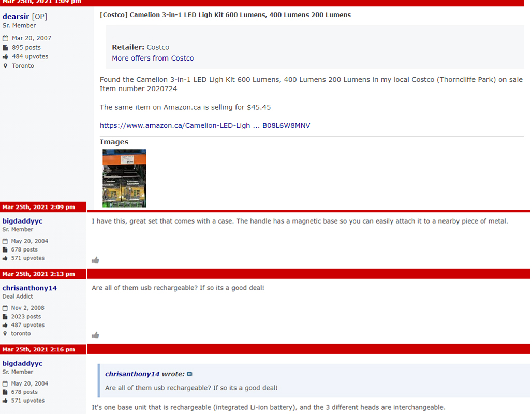Upvote chrisanthony14's rechargeable question post
The height and width of the screenshot is (414, 532).
tap(95, 335)
